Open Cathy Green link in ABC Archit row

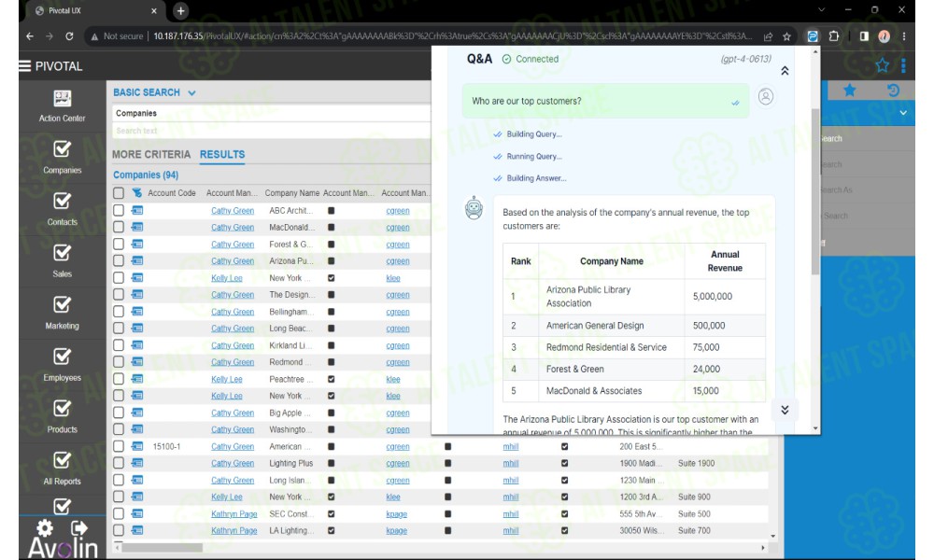pyautogui.click(x=233, y=211)
